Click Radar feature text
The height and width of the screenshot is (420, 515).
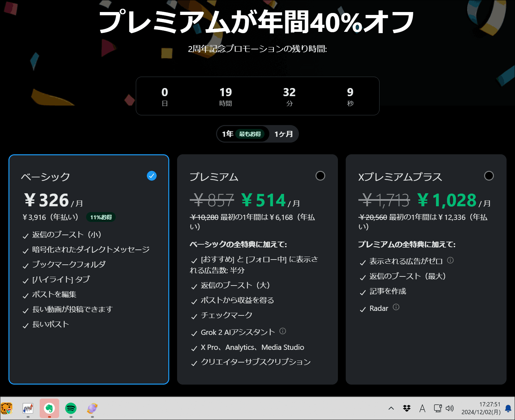point(379,308)
